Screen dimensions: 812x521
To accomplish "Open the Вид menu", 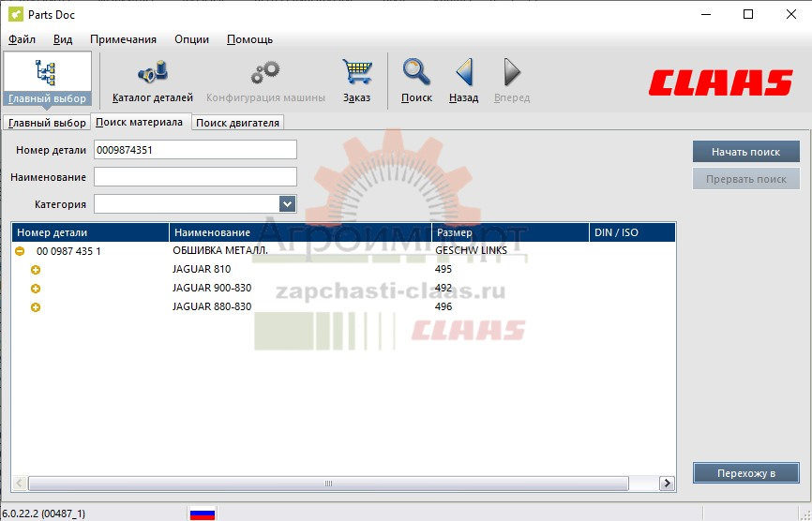I will pyautogui.click(x=63, y=39).
